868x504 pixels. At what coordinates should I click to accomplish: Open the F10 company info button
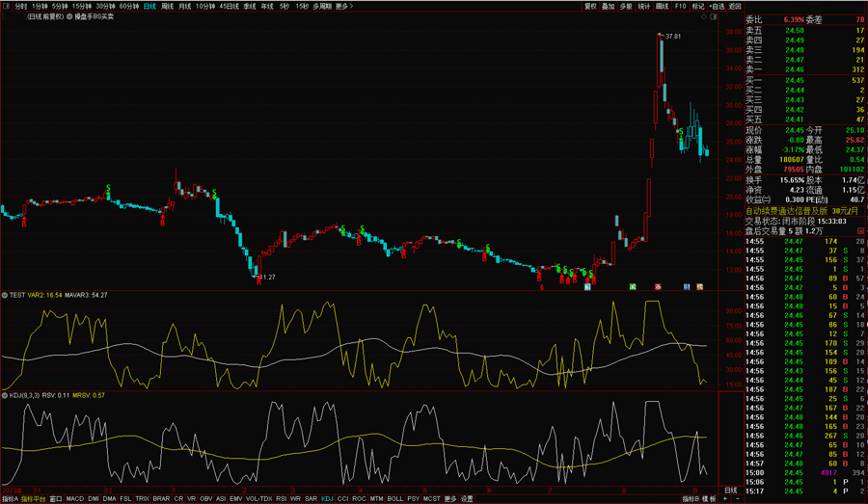[x=680, y=6]
